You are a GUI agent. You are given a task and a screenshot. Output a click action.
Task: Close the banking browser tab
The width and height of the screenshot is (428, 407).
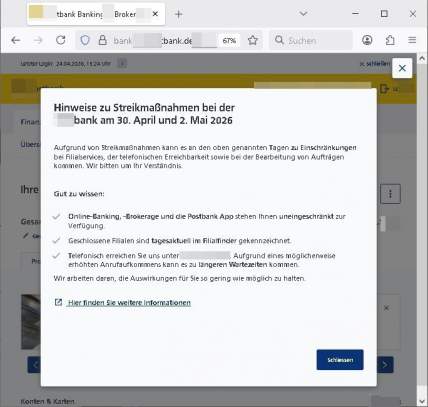click(155, 14)
